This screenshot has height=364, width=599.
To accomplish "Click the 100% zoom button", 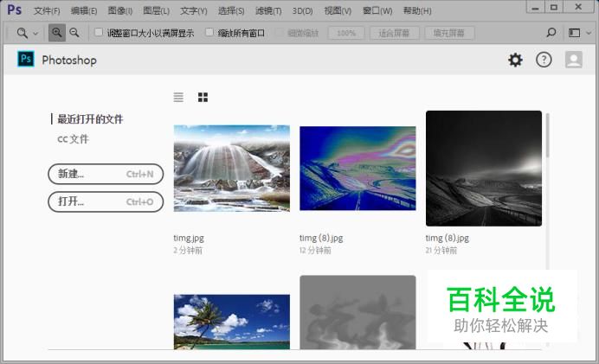I will coord(346,33).
